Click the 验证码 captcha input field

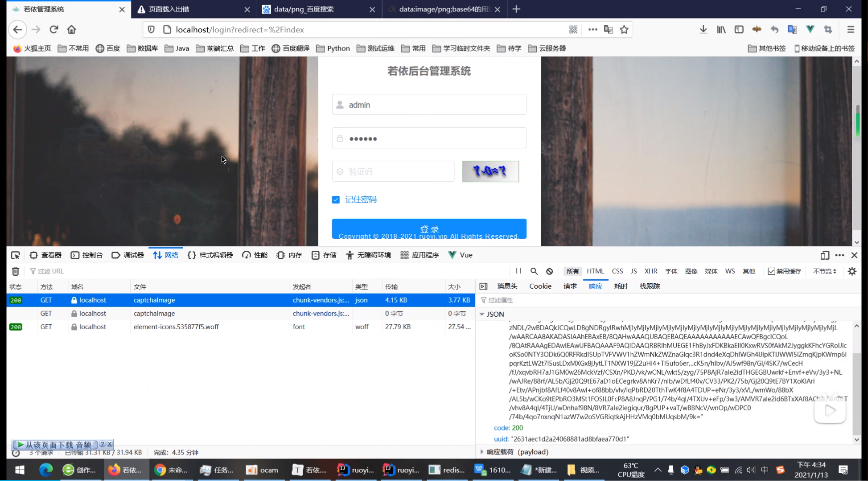point(393,171)
